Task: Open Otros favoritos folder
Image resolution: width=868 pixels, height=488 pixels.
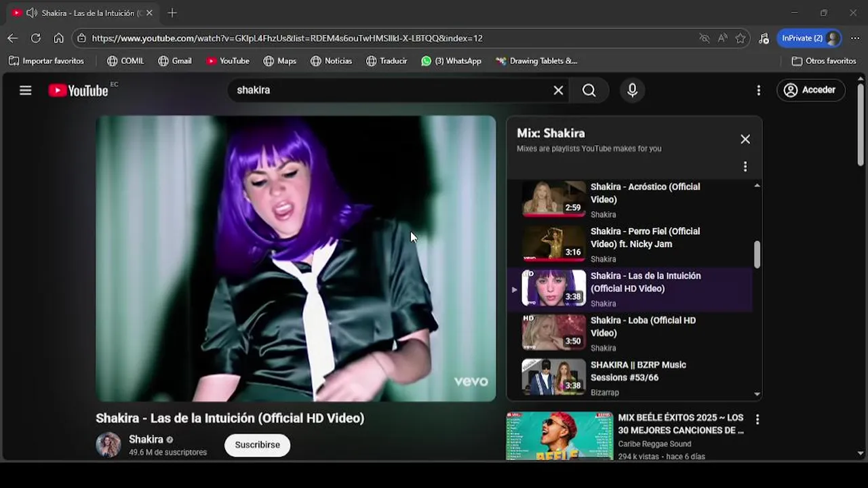Action: coord(824,61)
